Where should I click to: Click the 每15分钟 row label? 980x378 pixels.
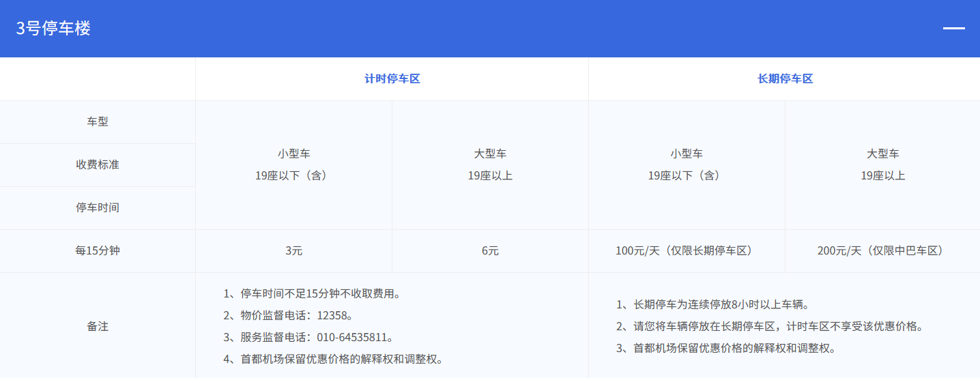(x=98, y=250)
